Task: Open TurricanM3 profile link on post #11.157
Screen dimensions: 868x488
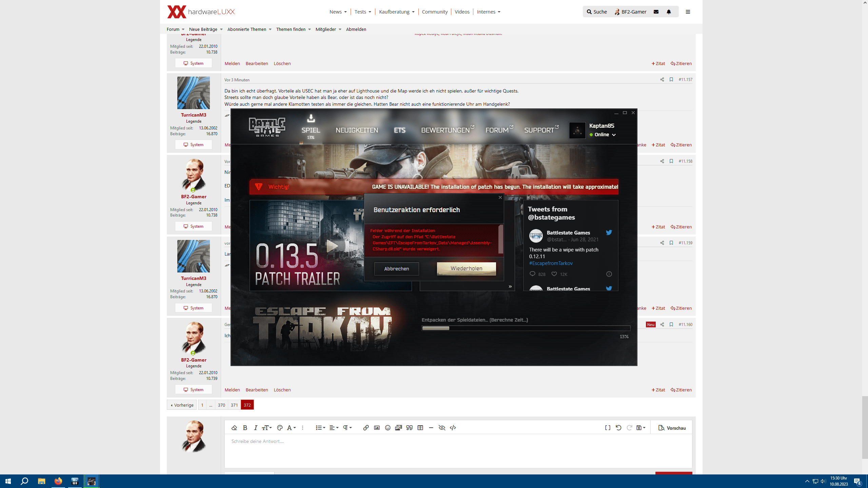Action: (194, 115)
